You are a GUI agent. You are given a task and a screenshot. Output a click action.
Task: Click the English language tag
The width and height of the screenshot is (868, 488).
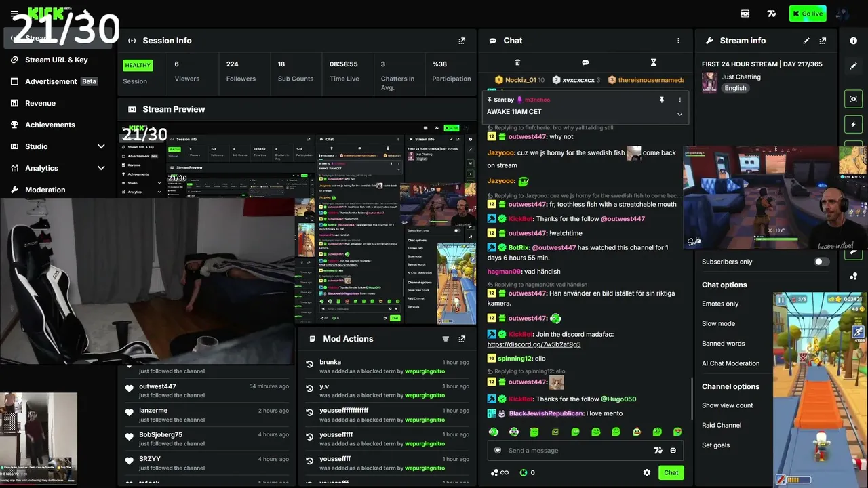coord(735,88)
